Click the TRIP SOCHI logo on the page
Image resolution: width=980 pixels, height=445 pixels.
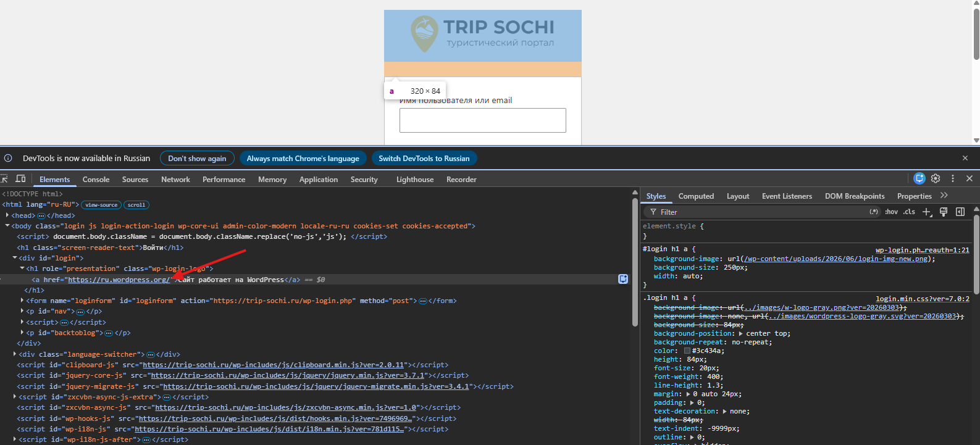tap(483, 36)
